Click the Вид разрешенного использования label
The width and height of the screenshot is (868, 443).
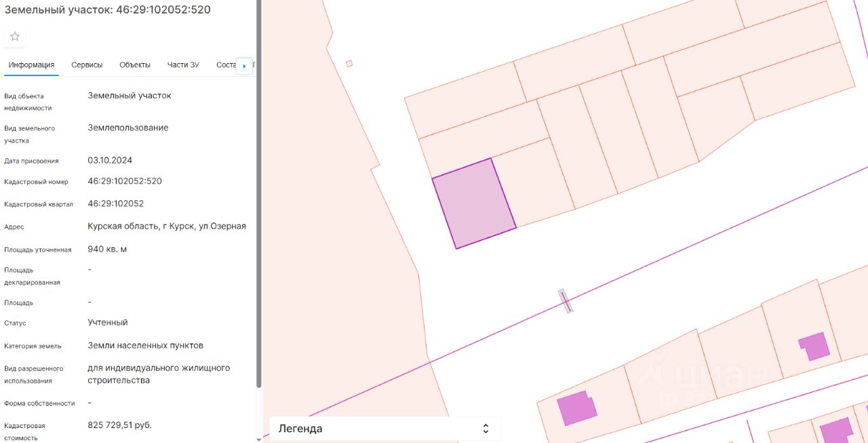(x=34, y=374)
